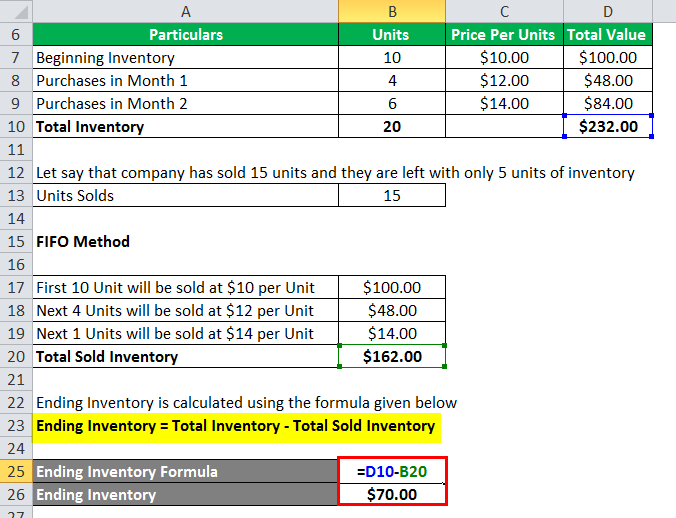
Task: Select the Beginning Inventory label cell
Action: point(186,58)
